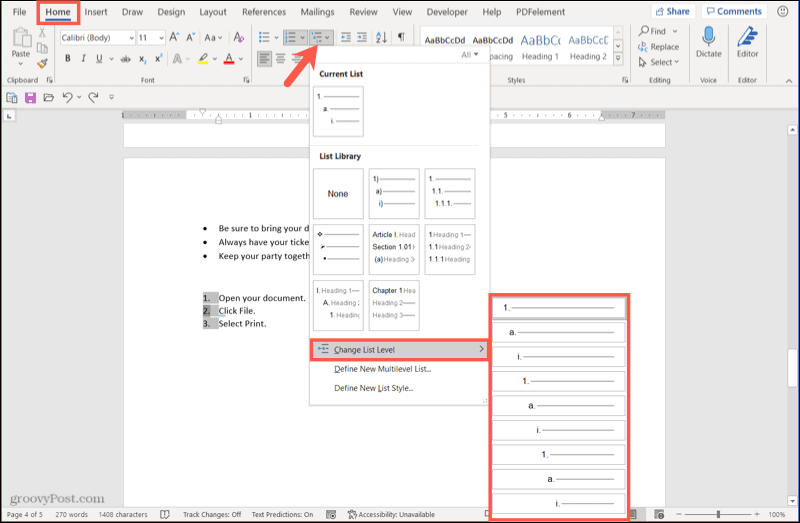Click the Cut scissors icon
The image size is (800, 523).
click(x=42, y=33)
